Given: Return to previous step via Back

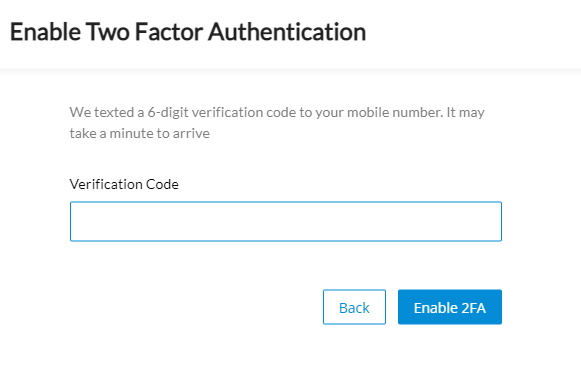Looking at the screenshot, I should tap(354, 307).
